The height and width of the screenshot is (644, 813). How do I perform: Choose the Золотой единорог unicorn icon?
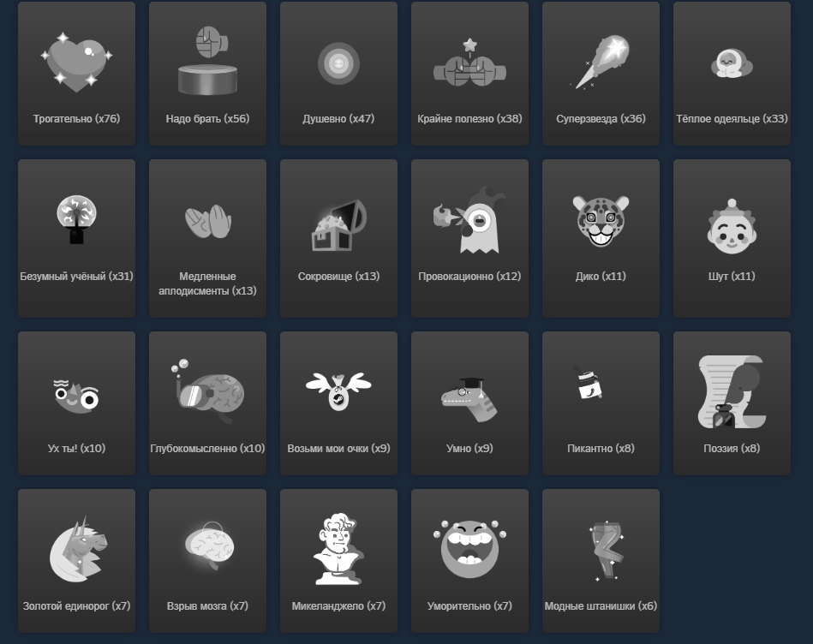point(78,549)
